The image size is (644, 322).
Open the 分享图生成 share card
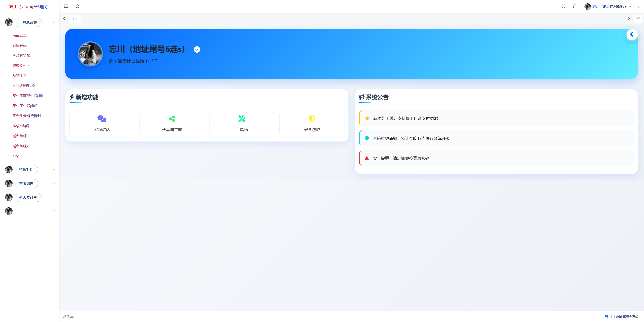point(172,124)
